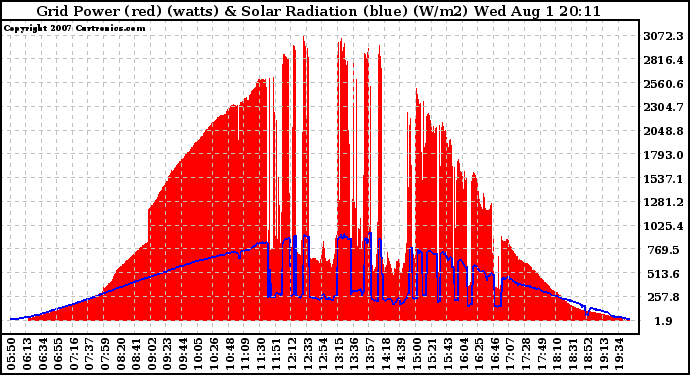
Task: Select the 2048.8 y-axis value
Action: (x=663, y=131)
